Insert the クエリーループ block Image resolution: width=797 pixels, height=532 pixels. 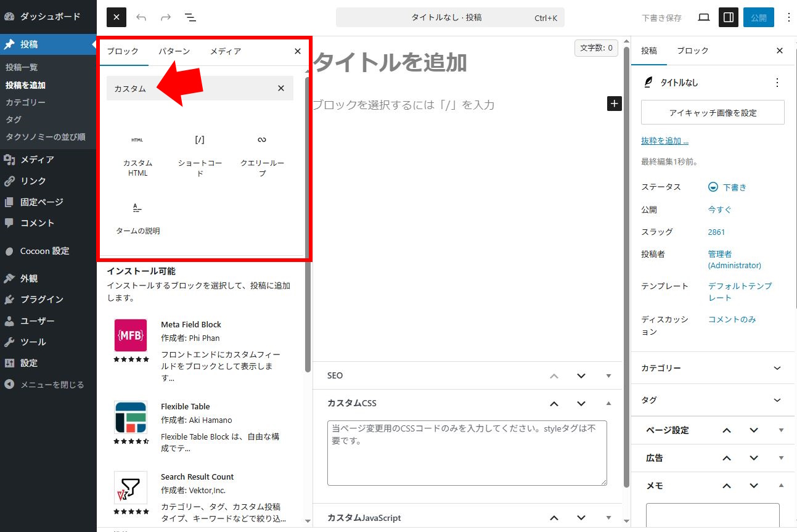point(262,155)
